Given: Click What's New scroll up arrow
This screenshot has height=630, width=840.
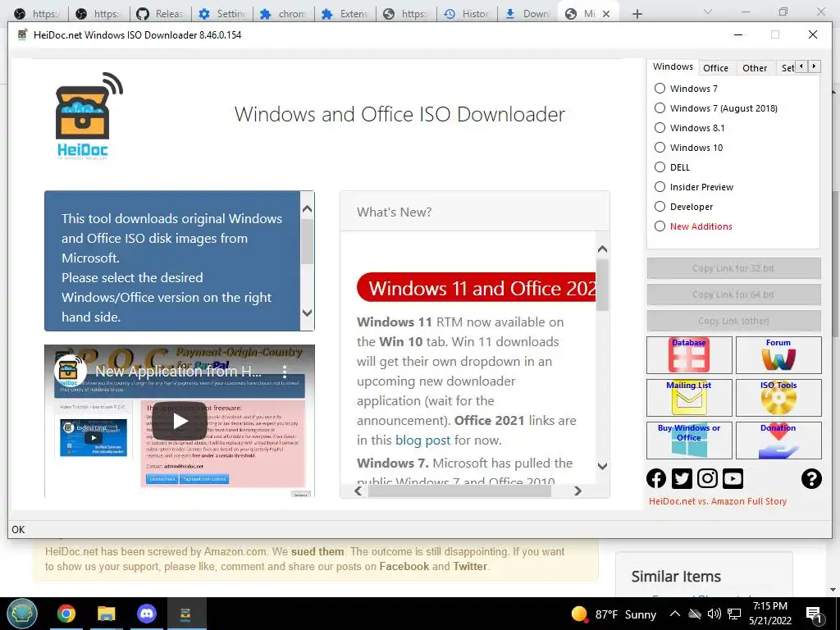Looking at the screenshot, I should tap(602, 249).
